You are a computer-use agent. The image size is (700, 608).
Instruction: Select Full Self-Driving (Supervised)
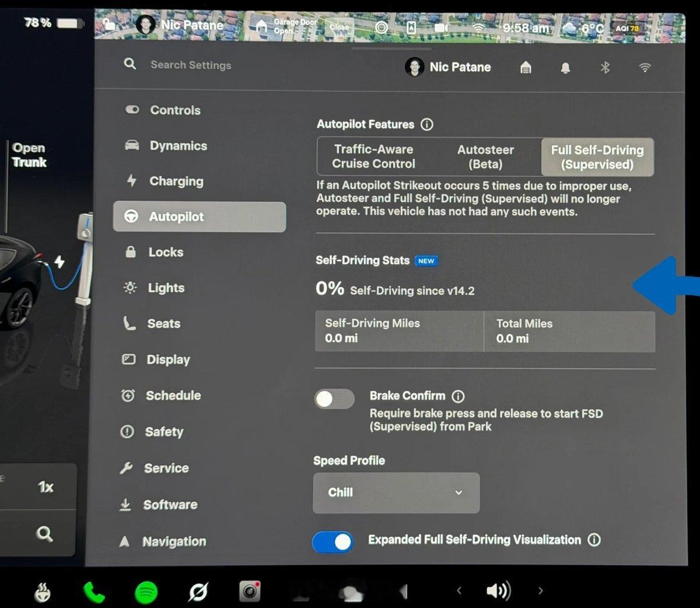coord(597,157)
